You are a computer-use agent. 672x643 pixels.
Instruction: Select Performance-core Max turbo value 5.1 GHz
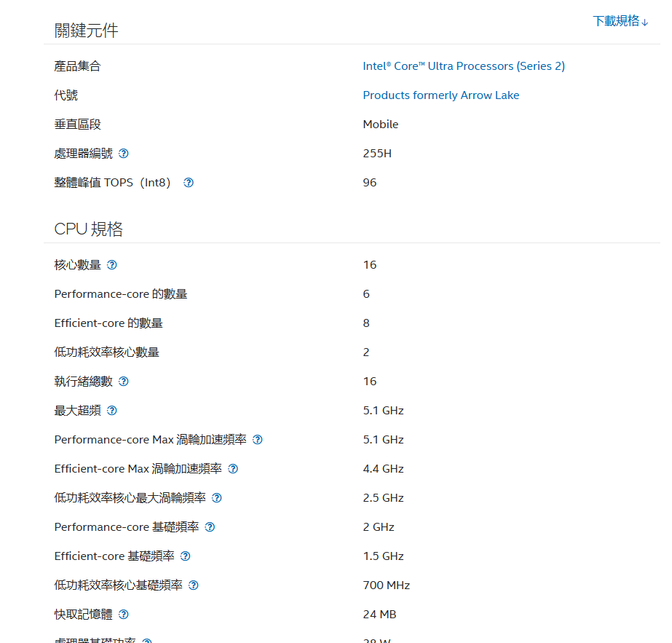[x=383, y=440]
